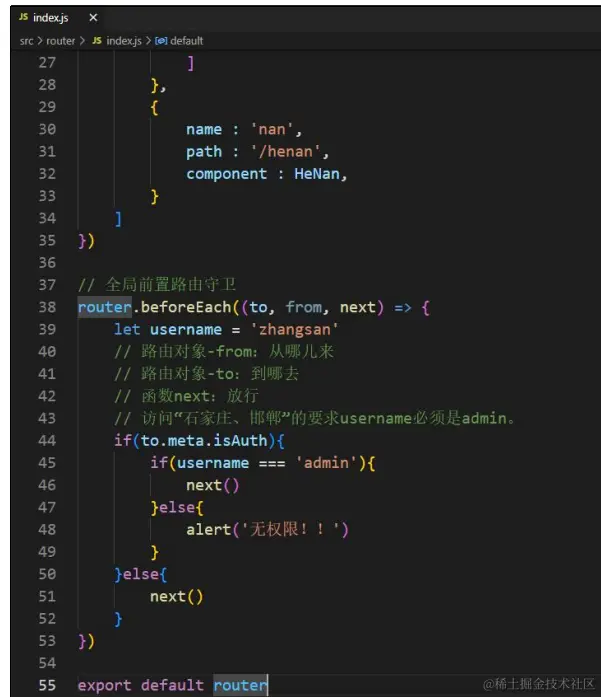The height and width of the screenshot is (697, 601).
Task: Click the JS icon in breadcrumb
Action: point(97,40)
